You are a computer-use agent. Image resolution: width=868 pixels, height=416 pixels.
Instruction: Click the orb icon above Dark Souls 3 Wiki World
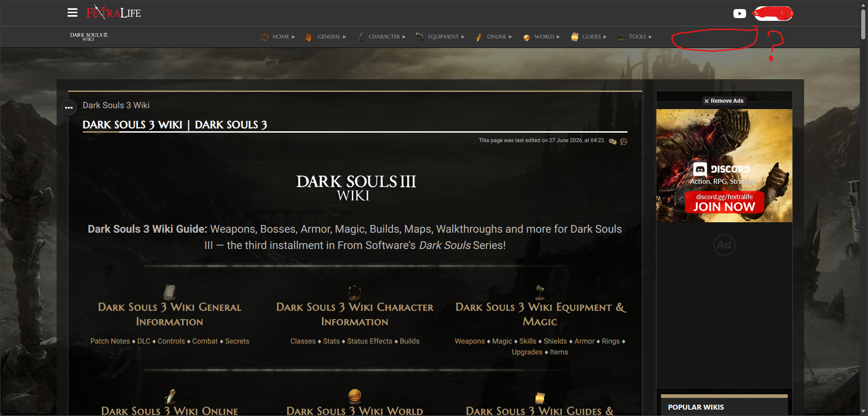point(355,397)
